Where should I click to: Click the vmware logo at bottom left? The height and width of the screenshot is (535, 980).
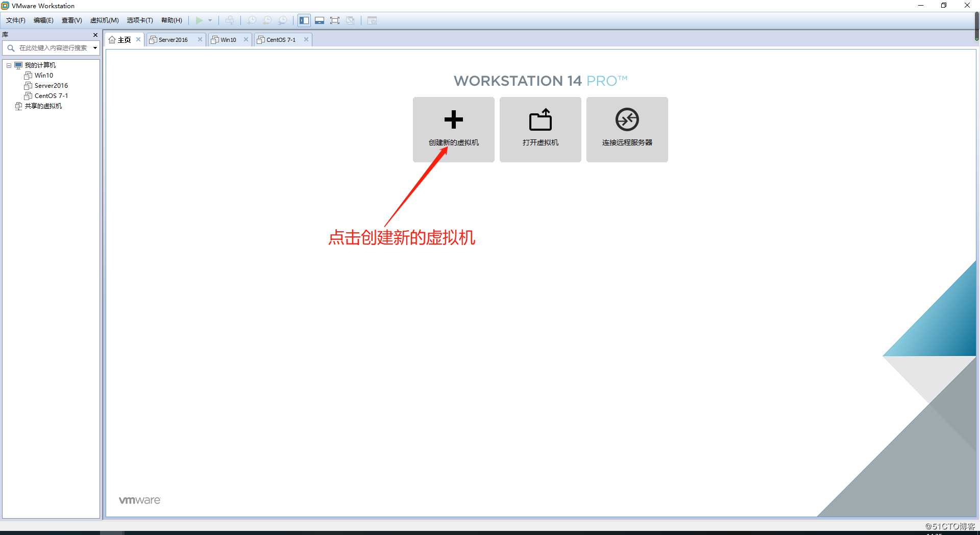coord(139,500)
